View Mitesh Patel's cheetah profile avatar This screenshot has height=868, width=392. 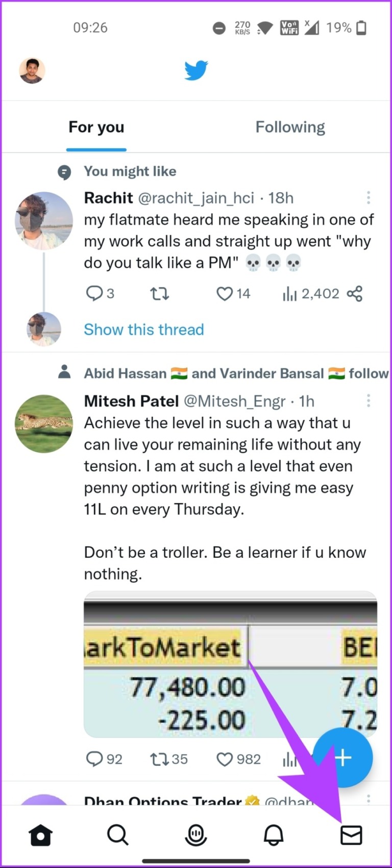click(x=44, y=424)
